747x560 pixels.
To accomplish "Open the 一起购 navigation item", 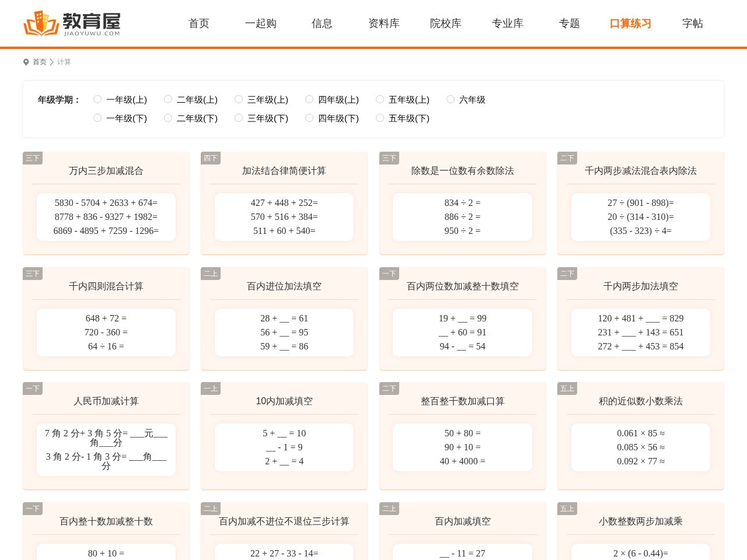I will click(x=261, y=23).
